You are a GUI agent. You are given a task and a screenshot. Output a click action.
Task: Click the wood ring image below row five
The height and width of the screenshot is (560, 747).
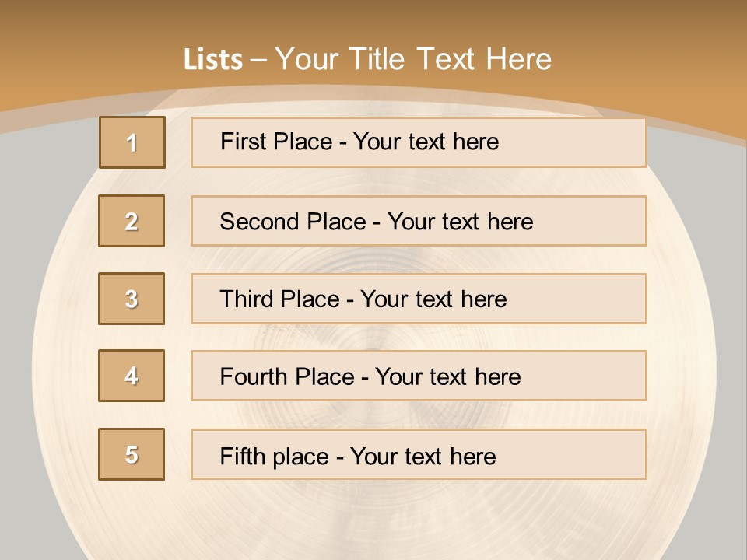(x=373, y=517)
